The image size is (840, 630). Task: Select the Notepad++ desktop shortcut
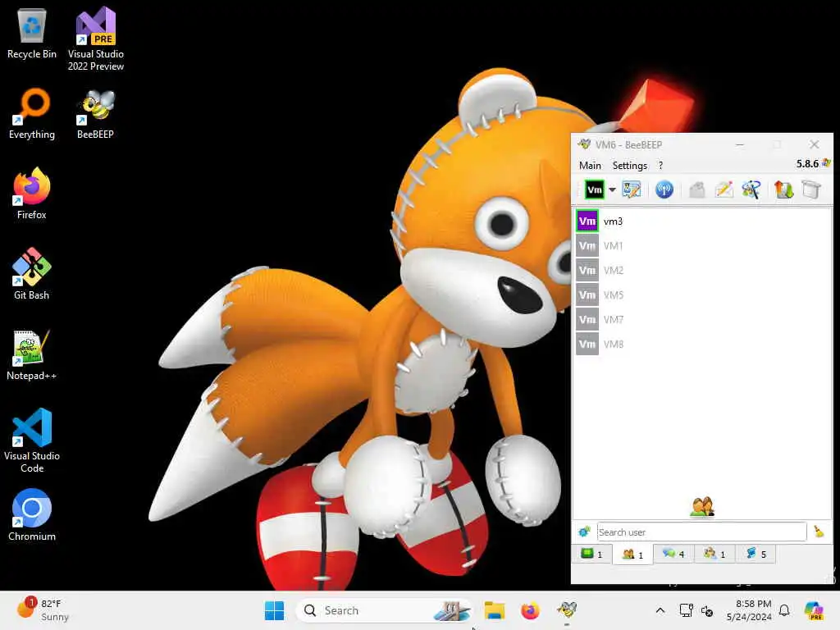point(32,354)
